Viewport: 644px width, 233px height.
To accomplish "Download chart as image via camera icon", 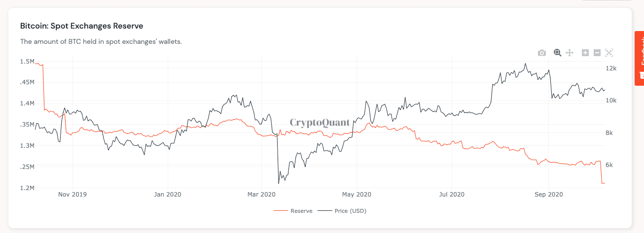I will point(542,53).
